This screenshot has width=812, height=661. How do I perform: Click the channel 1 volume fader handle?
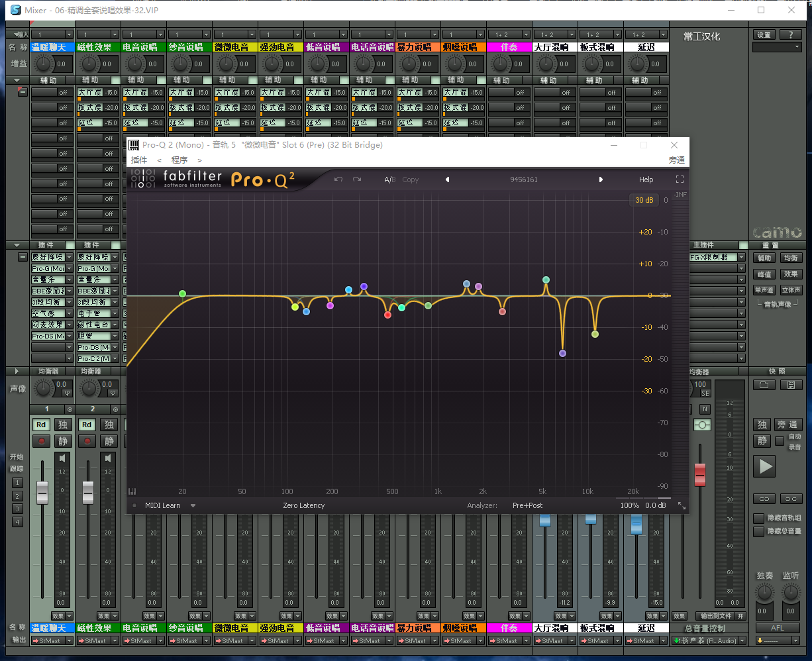click(42, 492)
